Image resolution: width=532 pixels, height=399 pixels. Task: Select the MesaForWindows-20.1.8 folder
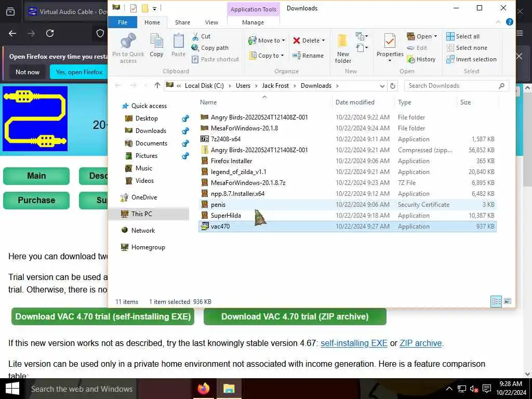348,128
